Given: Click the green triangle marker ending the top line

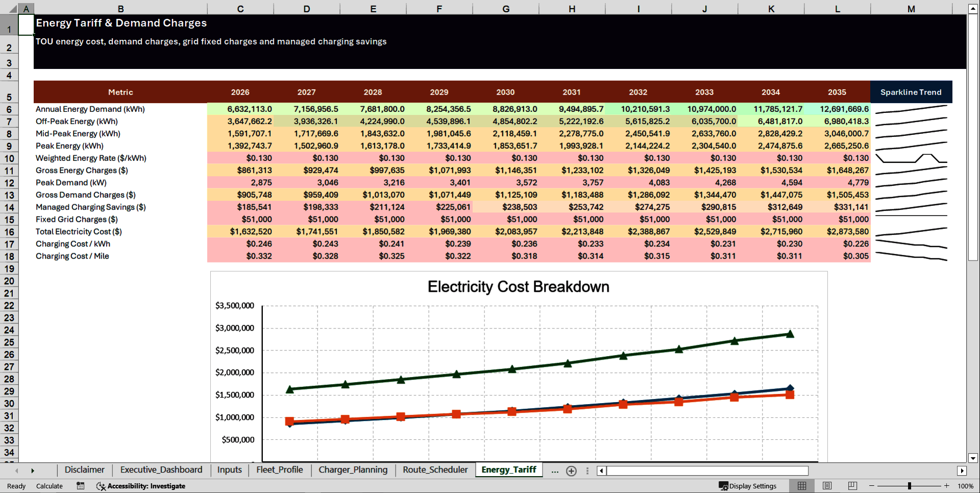Looking at the screenshot, I should tap(790, 334).
